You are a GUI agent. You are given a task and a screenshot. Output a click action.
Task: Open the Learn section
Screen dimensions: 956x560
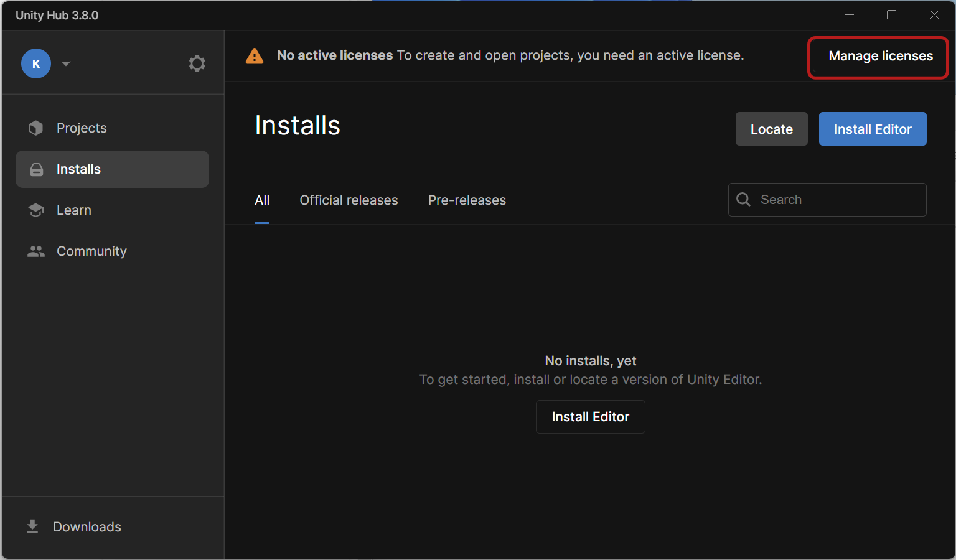coord(112,210)
